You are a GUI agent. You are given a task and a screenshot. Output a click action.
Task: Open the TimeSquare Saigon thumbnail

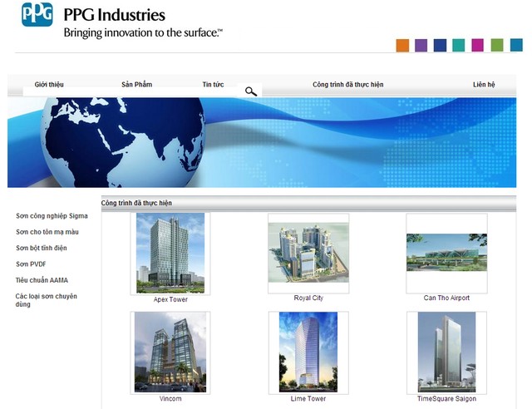pos(447,352)
